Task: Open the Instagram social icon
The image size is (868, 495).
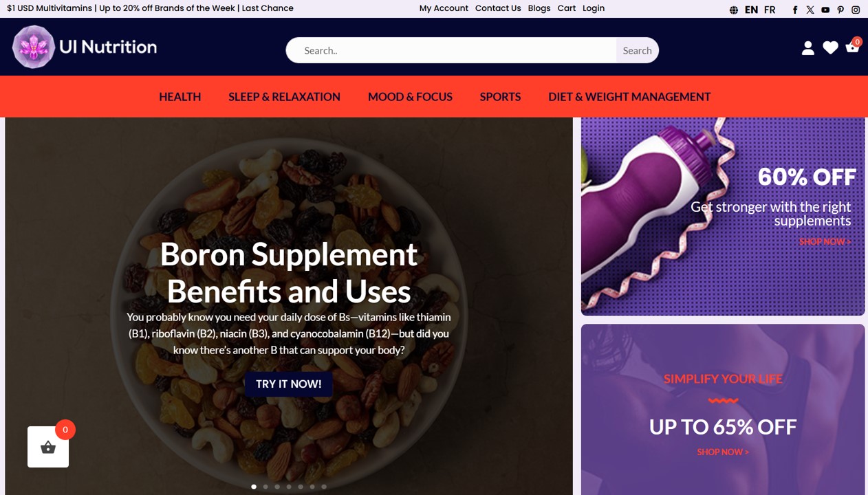Action: tap(856, 10)
